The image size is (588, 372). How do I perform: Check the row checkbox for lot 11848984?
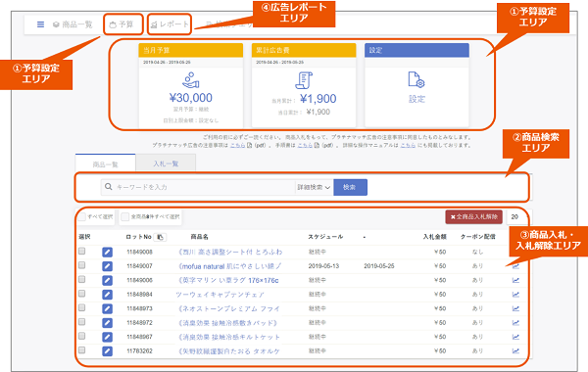coord(81,294)
